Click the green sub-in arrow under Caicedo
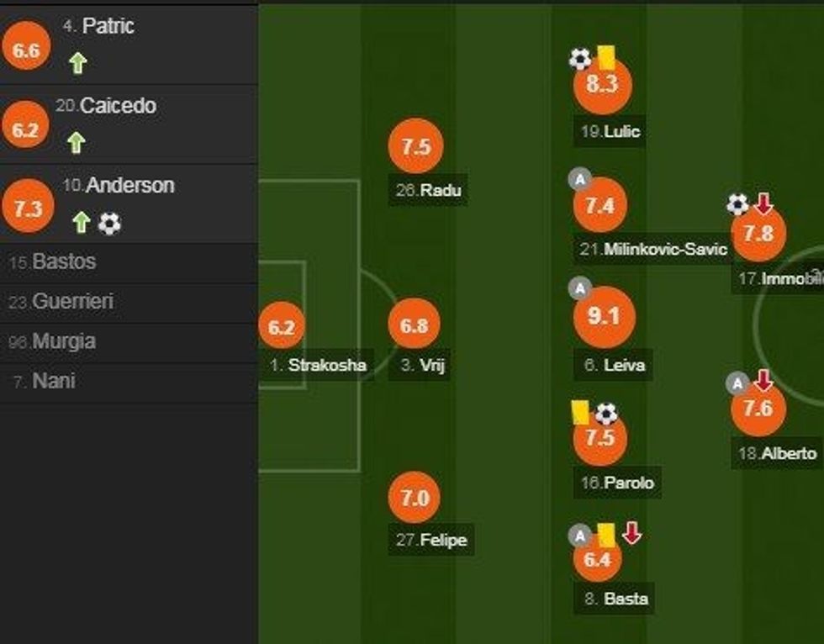This screenshot has height=644, width=824. click(x=77, y=143)
